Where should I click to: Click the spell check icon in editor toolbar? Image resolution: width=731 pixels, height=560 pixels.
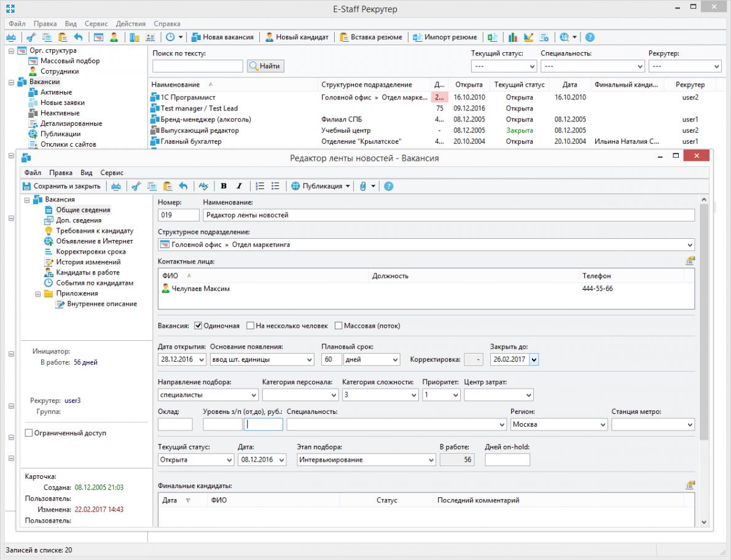coord(203,186)
